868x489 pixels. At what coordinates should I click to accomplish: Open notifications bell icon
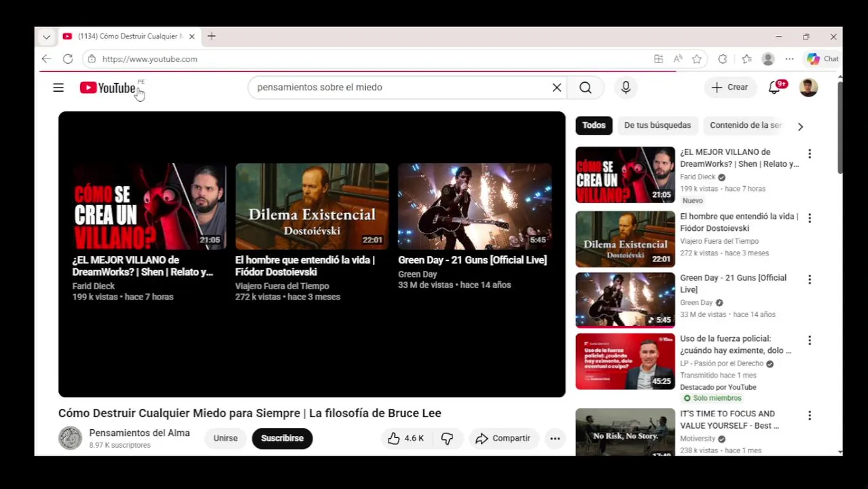tap(774, 87)
